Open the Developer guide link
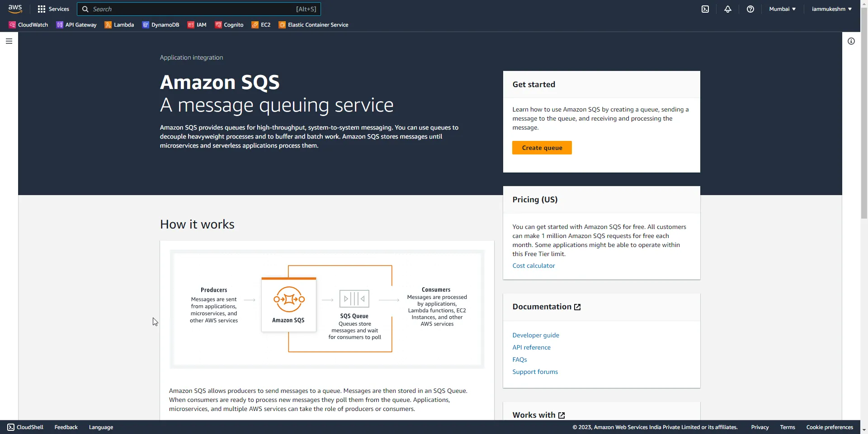The image size is (868, 434). pos(536,335)
